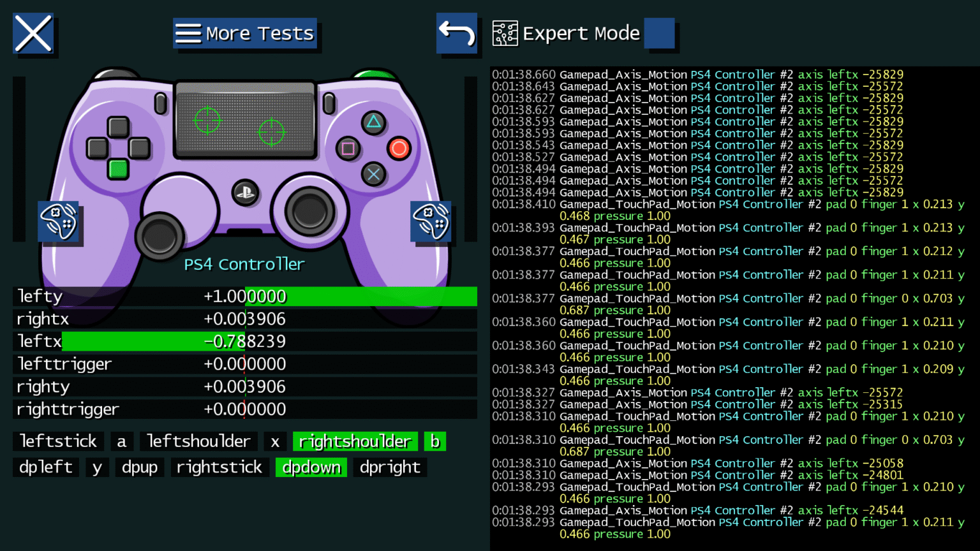Select the leftshoulder button label

(198, 441)
